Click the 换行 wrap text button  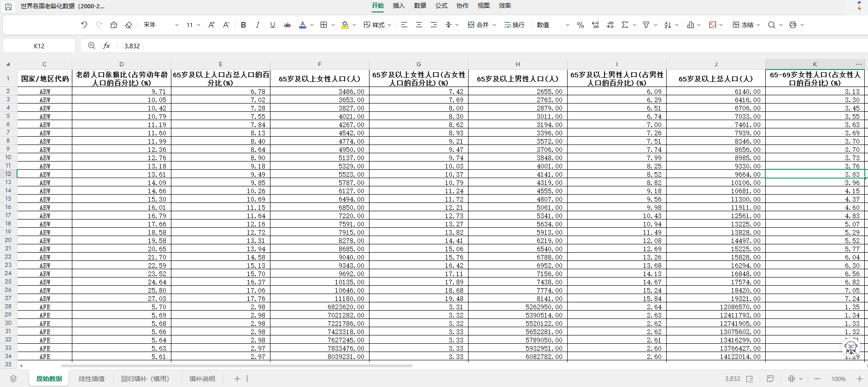(514, 25)
